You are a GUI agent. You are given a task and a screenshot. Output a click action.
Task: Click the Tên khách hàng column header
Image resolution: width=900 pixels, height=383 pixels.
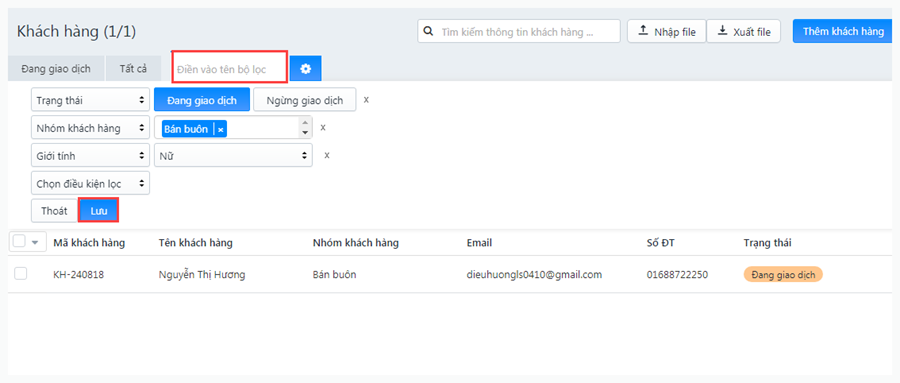pyautogui.click(x=195, y=243)
